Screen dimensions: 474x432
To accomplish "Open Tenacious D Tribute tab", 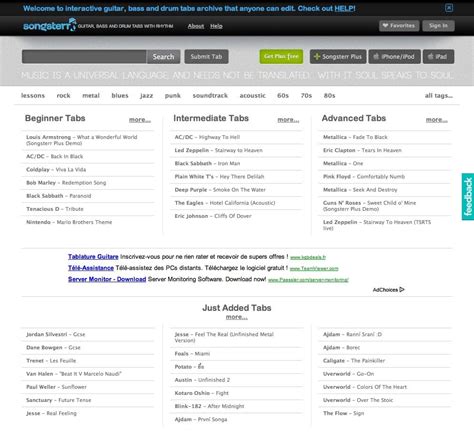I will coord(55,209).
